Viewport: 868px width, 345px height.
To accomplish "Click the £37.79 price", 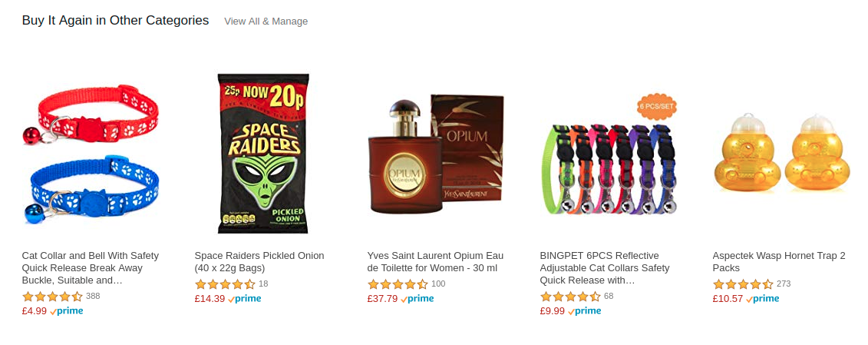I will 382,298.
